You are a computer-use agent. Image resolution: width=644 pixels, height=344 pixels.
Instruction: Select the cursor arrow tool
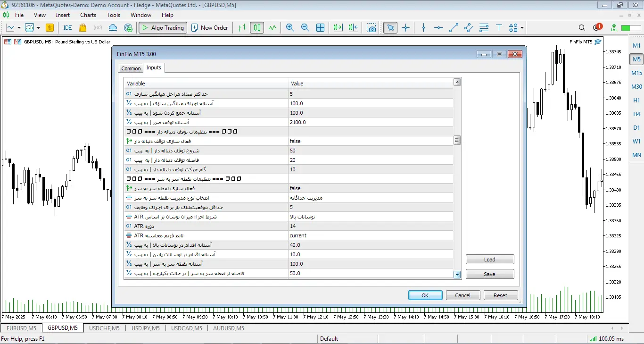point(390,28)
